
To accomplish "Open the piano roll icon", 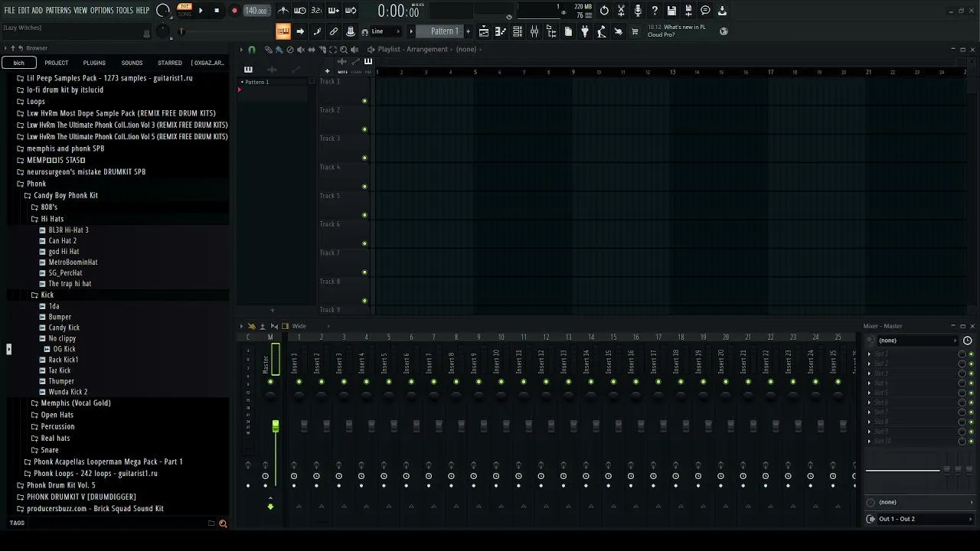I will click(501, 31).
